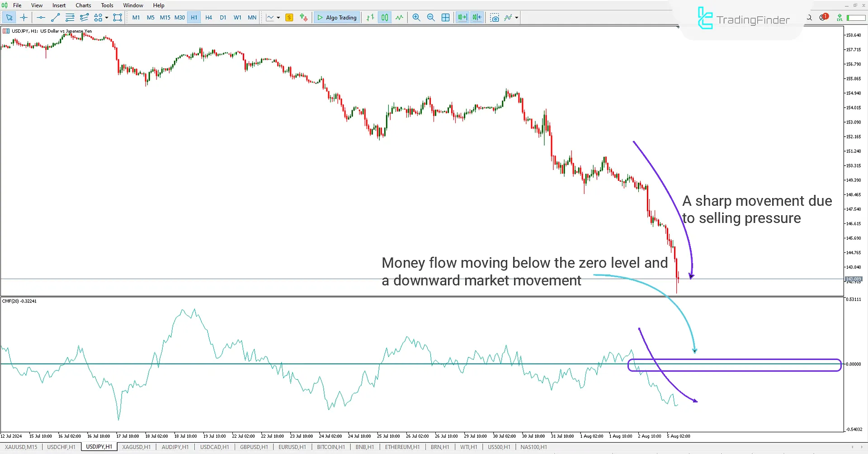Image resolution: width=868 pixels, height=454 pixels.
Task: Activate the vertical line drawing tool
Action: 41,17
